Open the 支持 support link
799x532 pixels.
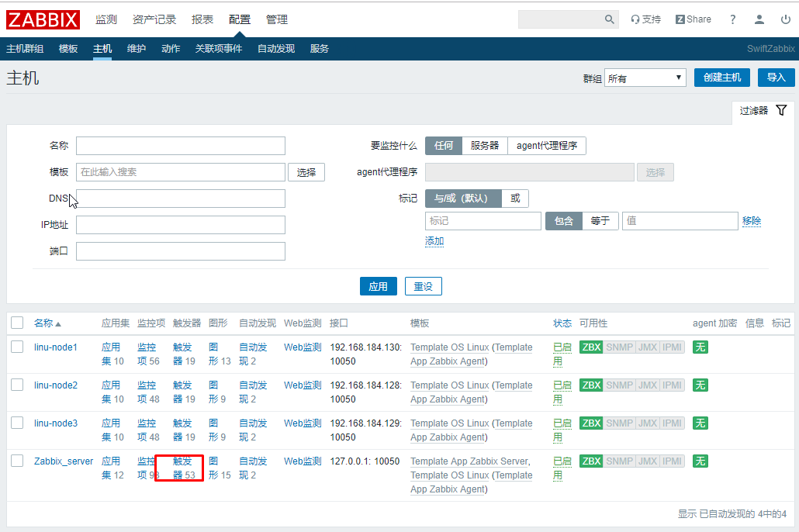coord(645,19)
